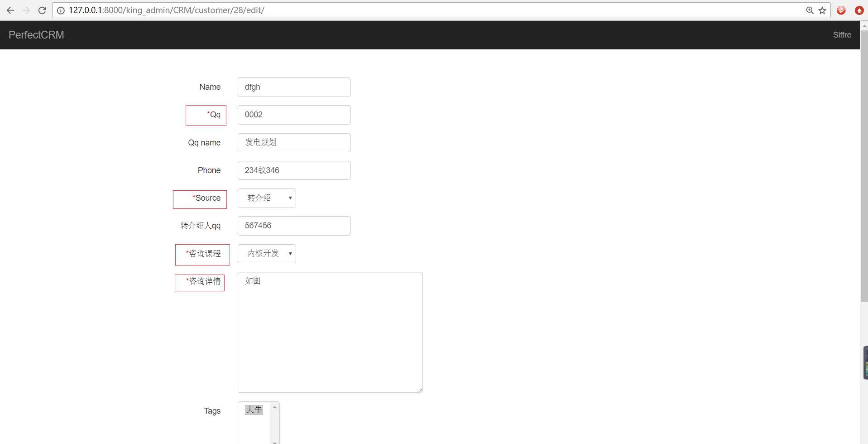Image resolution: width=868 pixels, height=444 pixels.
Task: Click the 转介绍人qq label
Action: pyautogui.click(x=201, y=226)
